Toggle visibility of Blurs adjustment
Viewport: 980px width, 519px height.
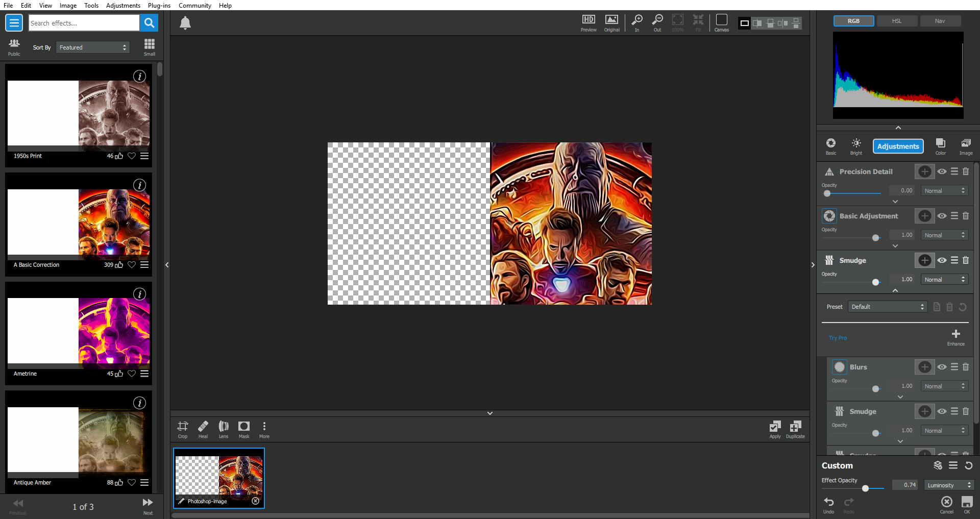[942, 367]
